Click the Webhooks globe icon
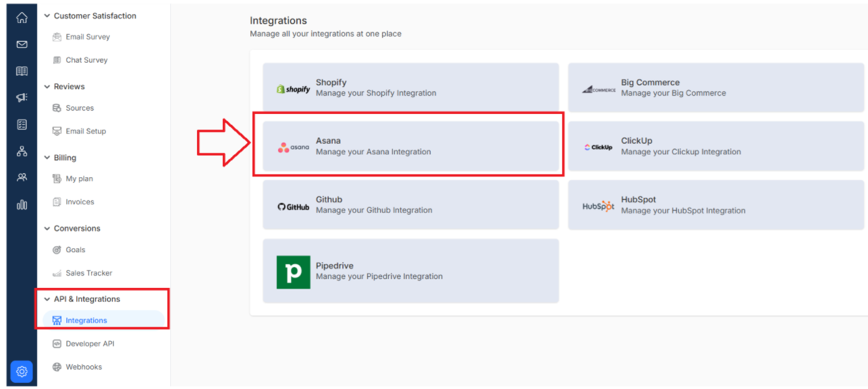 (57, 367)
